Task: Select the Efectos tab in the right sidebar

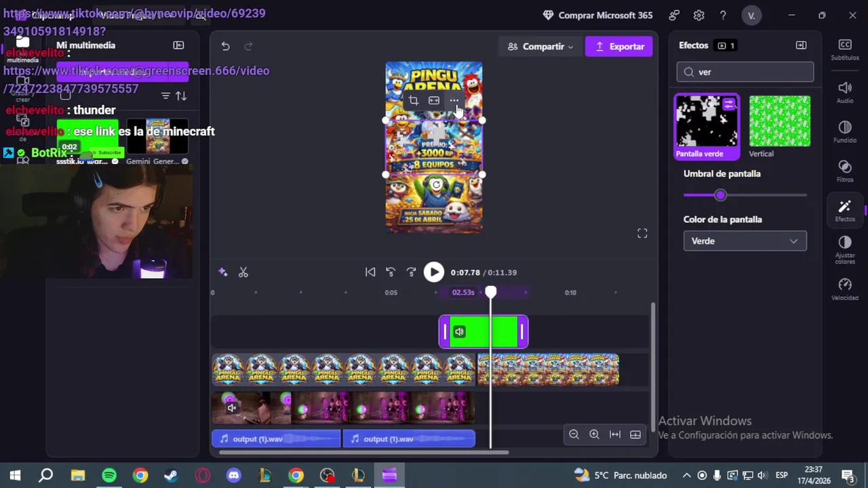Action: (845, 211)
